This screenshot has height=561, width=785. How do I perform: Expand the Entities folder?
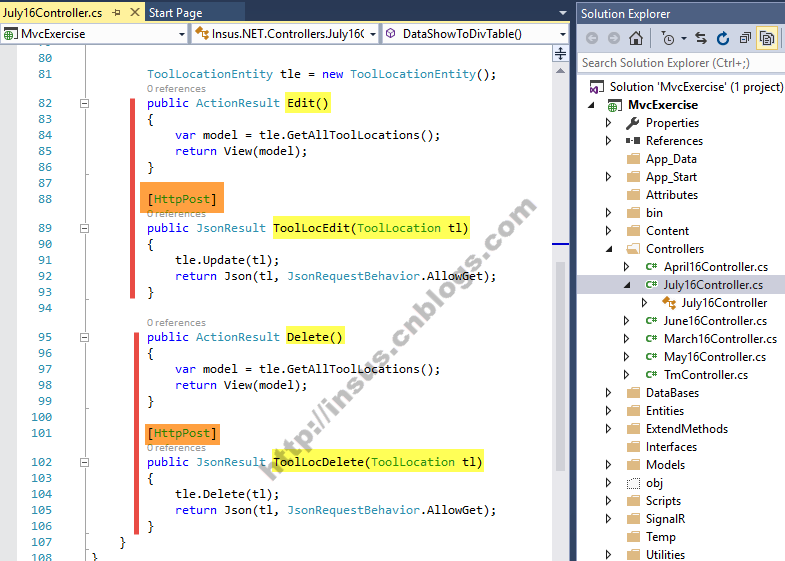point(608,411)
